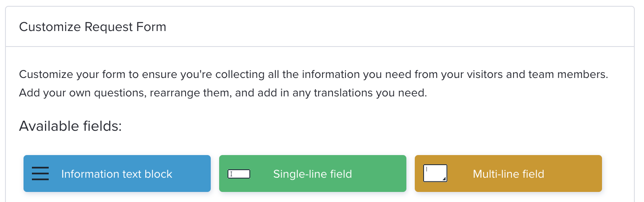Click the text cursor inside the single-line icon
644x202 pixels.
(231, 174)
